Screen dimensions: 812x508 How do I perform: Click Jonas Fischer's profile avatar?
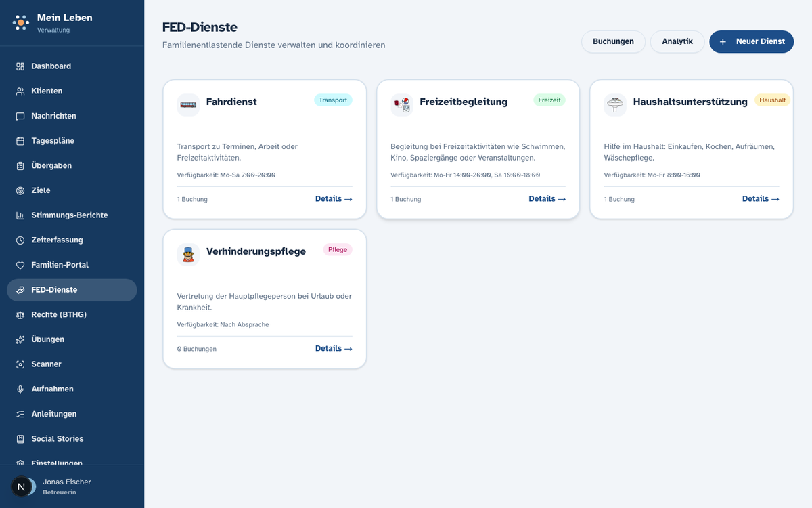point(22,486)
